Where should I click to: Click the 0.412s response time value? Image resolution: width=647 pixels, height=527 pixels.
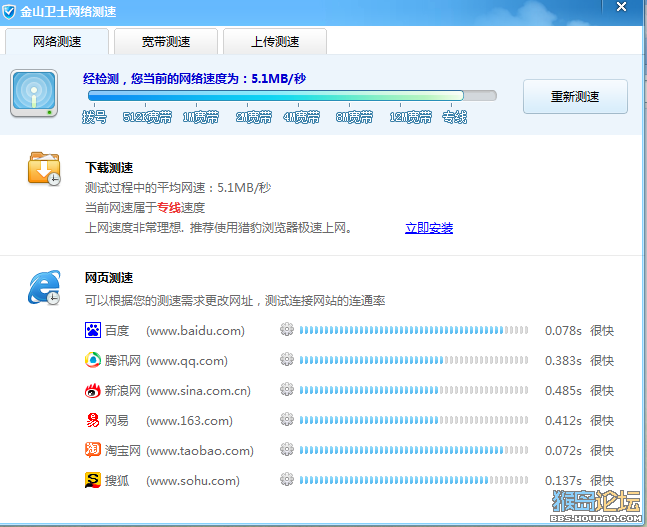(x=563, y=421)
